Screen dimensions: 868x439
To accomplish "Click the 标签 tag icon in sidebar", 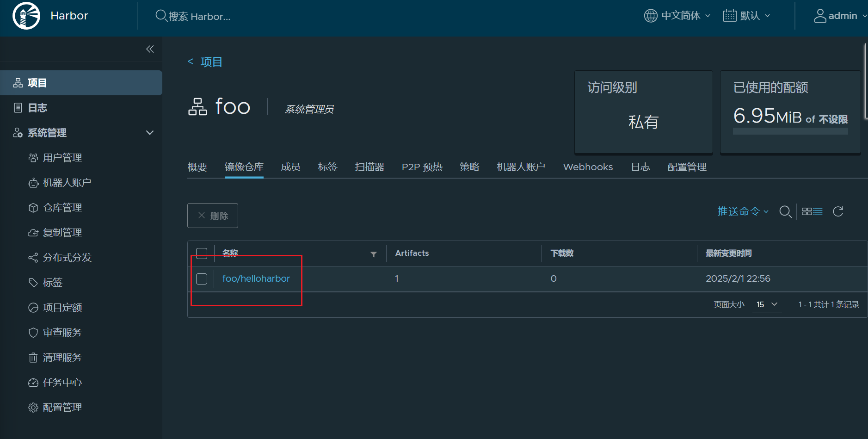I will [33, 283].
